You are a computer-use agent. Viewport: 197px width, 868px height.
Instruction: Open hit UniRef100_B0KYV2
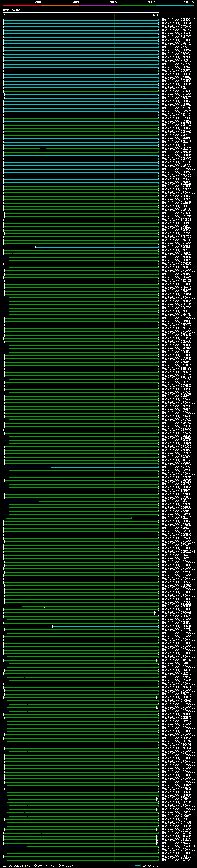pos(177,37)
